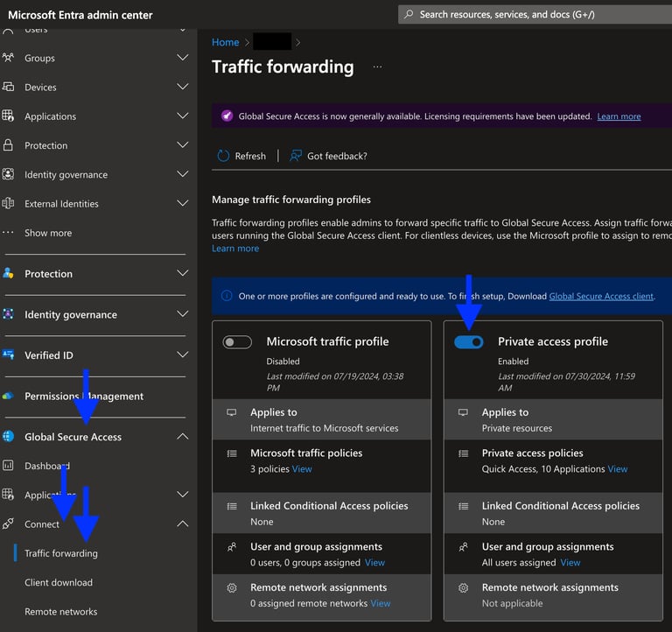The image size is (672, 632).
Task: Disable the Private access profile toggle
Action: (x=468, y=341)
